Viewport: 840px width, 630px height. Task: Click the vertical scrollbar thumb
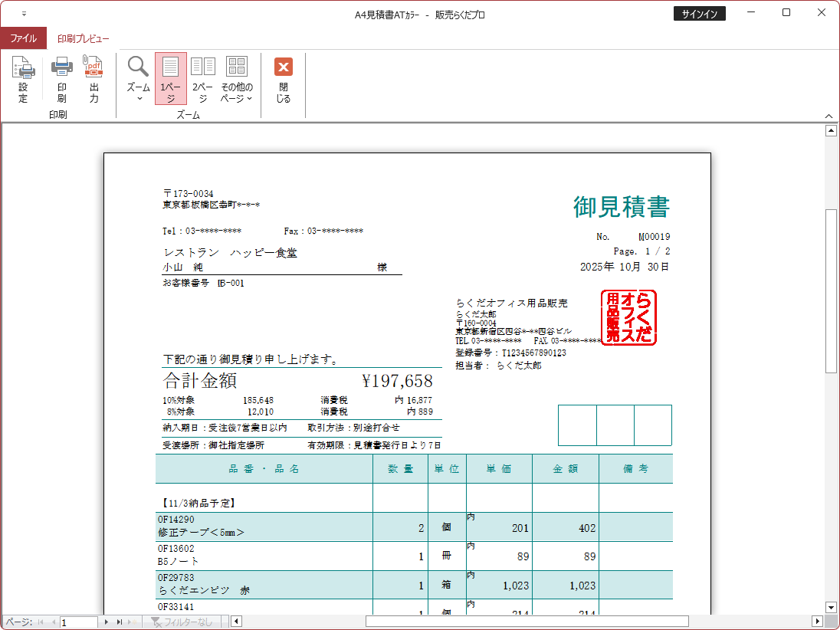coord(830,290)
